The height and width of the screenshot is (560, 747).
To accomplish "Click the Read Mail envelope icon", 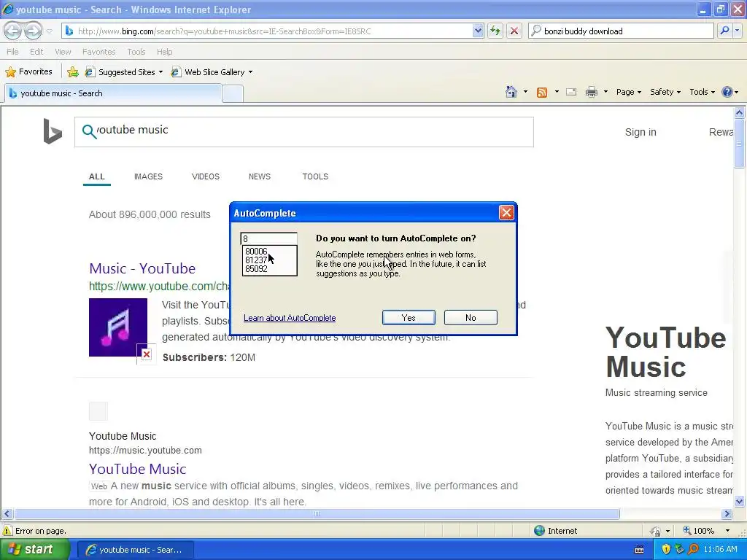I will (x=571, y=92).
